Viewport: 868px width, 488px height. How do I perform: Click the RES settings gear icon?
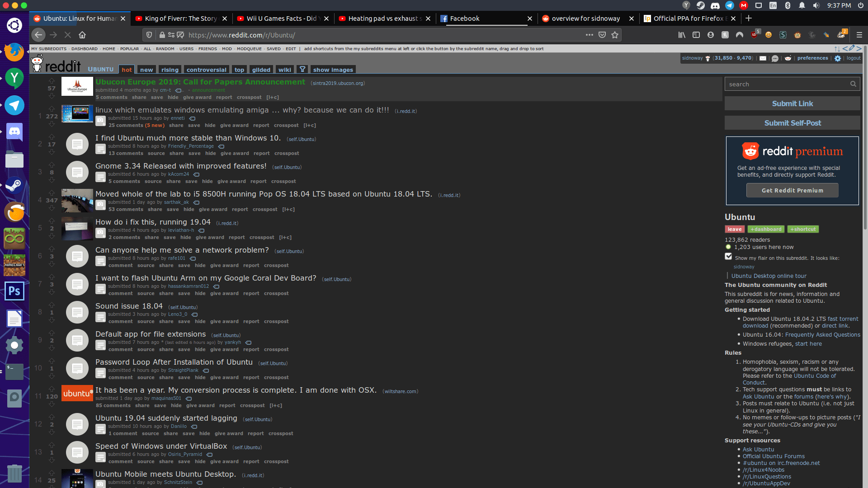[838, 58]
